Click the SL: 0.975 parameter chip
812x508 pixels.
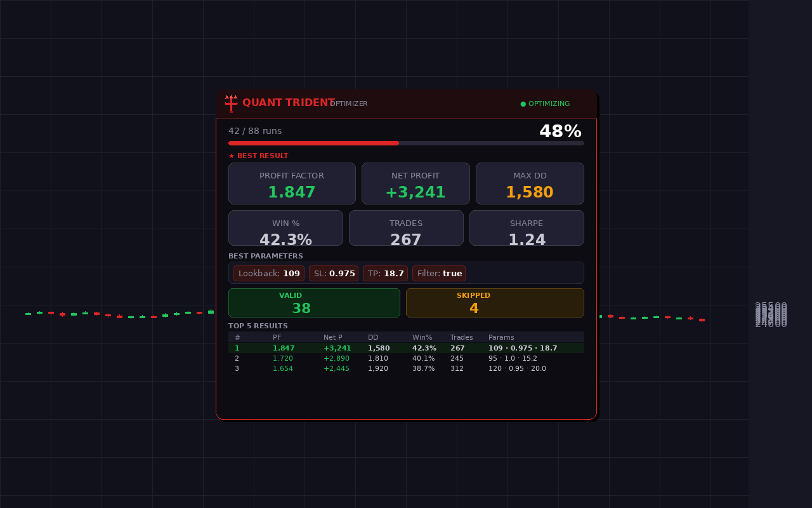click(x=334, y=274)
